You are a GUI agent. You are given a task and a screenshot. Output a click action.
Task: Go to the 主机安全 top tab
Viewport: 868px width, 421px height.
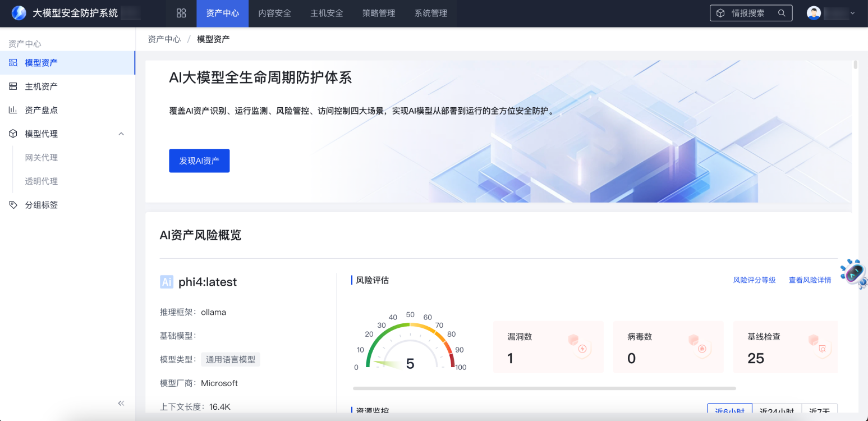[327, 13]
